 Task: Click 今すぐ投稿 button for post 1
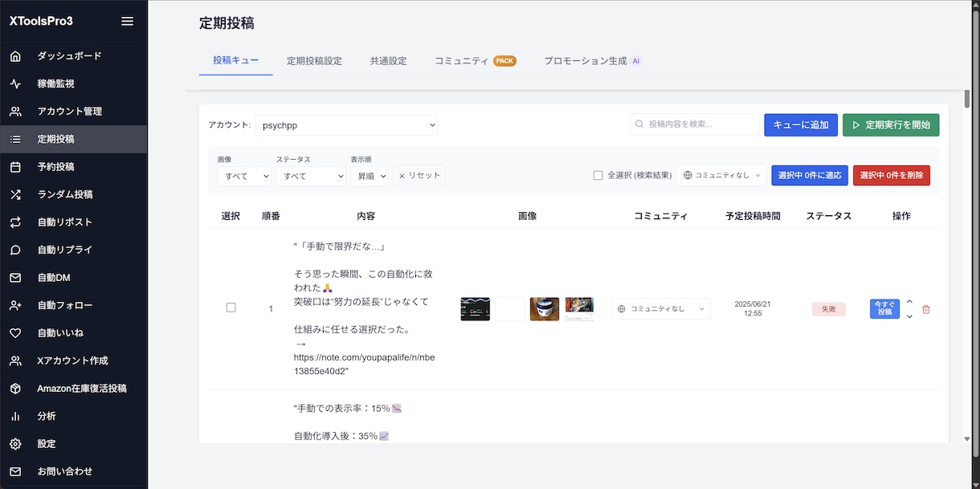point(884,309)
